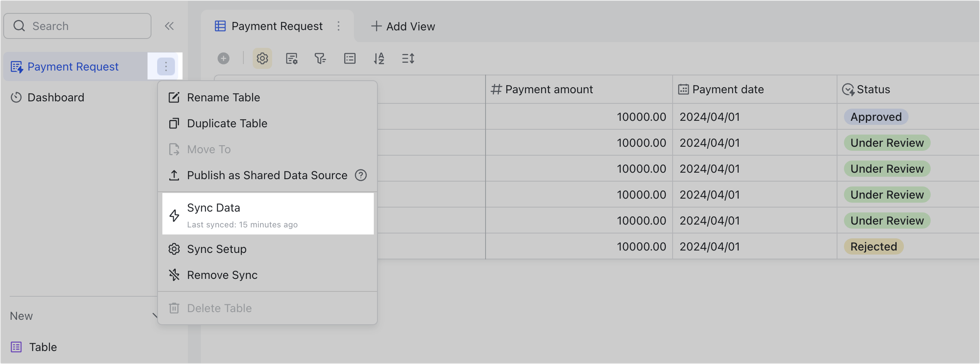Image resolution: width=980 pixels, height=364 pixels.
Task: Click the Remove Sync crossed-lightning icon
Action: (x=174, y=275)
